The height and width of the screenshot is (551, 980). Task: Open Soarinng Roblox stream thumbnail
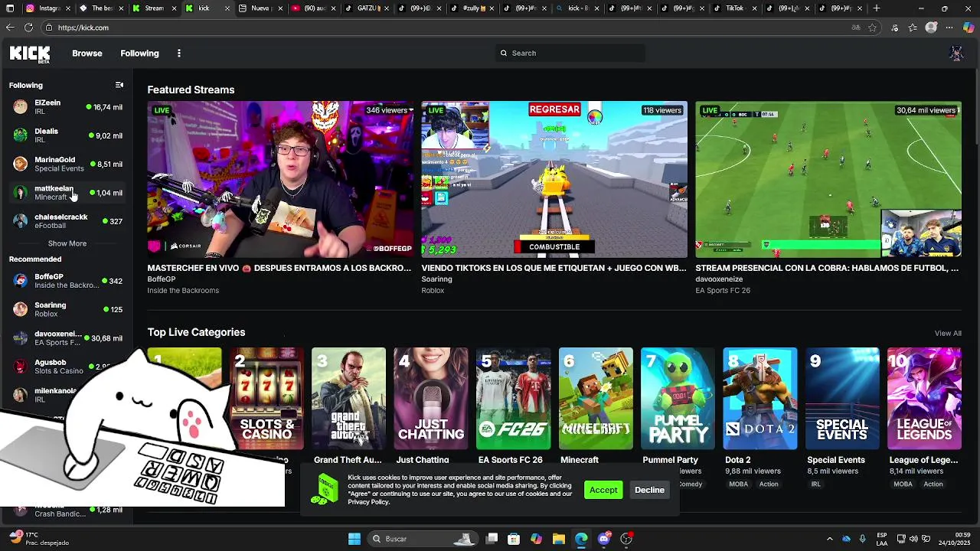(x=554, y=179)
